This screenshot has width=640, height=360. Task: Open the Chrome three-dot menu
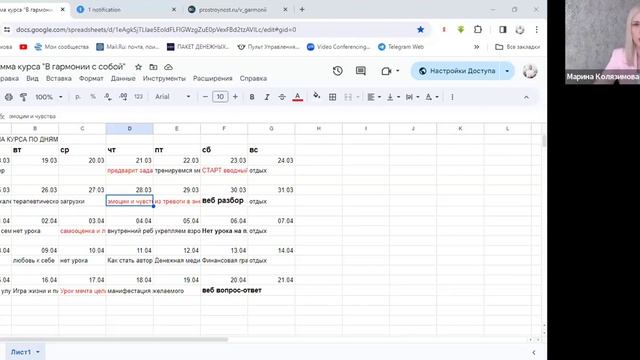(x=537, y=29)
